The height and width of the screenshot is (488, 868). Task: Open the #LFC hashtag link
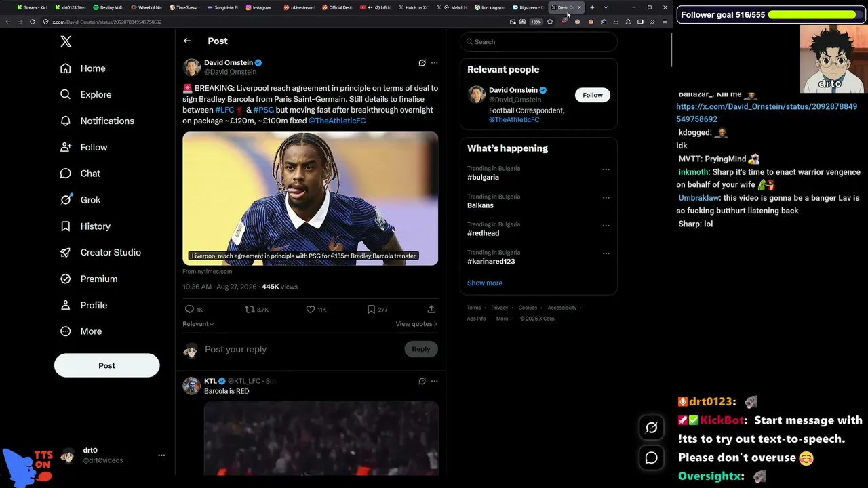(224, 110)
